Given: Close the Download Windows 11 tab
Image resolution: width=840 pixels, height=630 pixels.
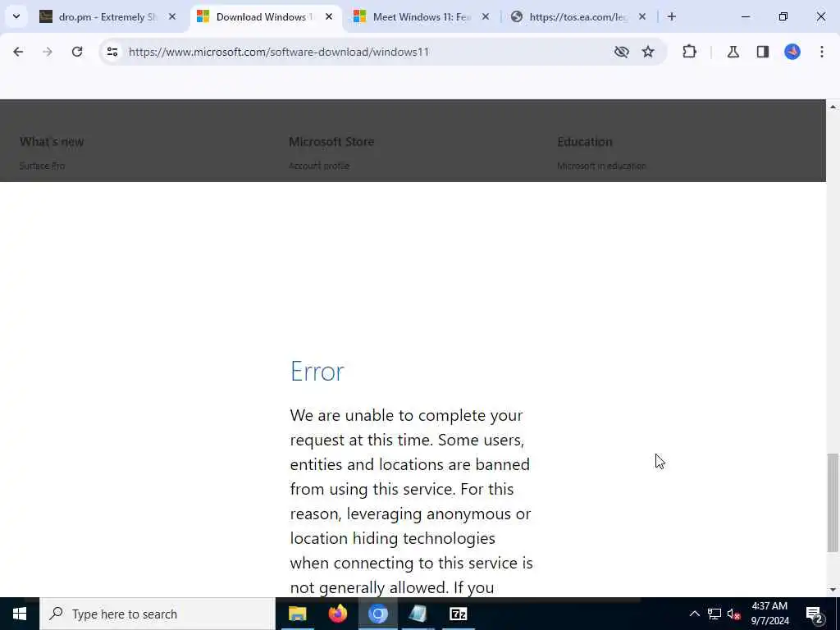Looking at the screenshot, I should coord(329,17).
